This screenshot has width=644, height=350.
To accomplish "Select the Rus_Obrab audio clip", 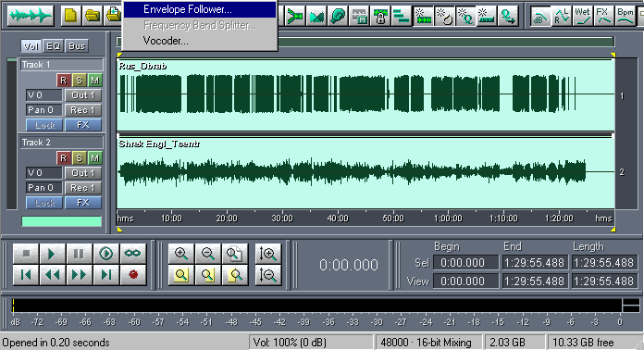I will click(x=365, y=94).
